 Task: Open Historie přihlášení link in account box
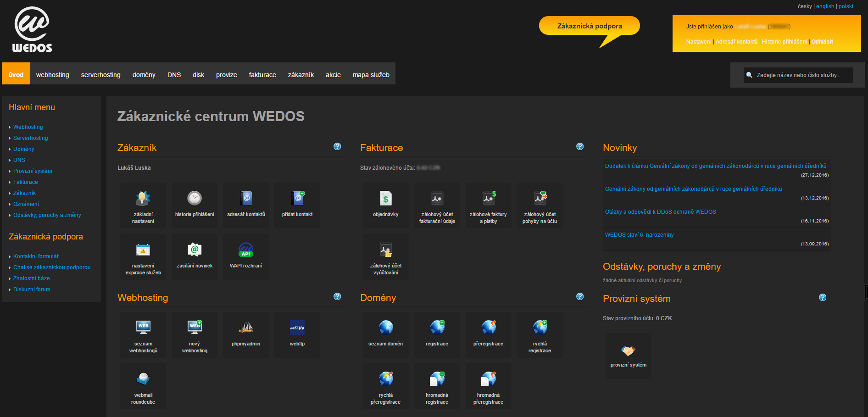click(785, 42)
